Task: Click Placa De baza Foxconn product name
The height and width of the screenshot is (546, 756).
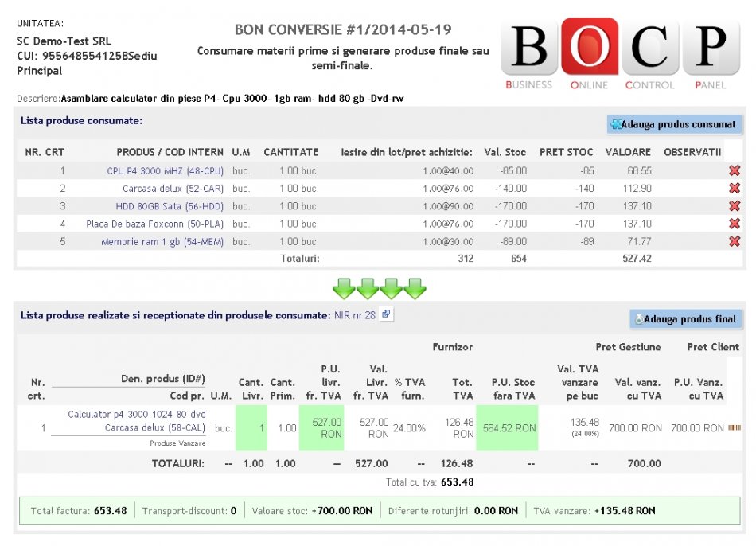Action: (x=154, y=224)
